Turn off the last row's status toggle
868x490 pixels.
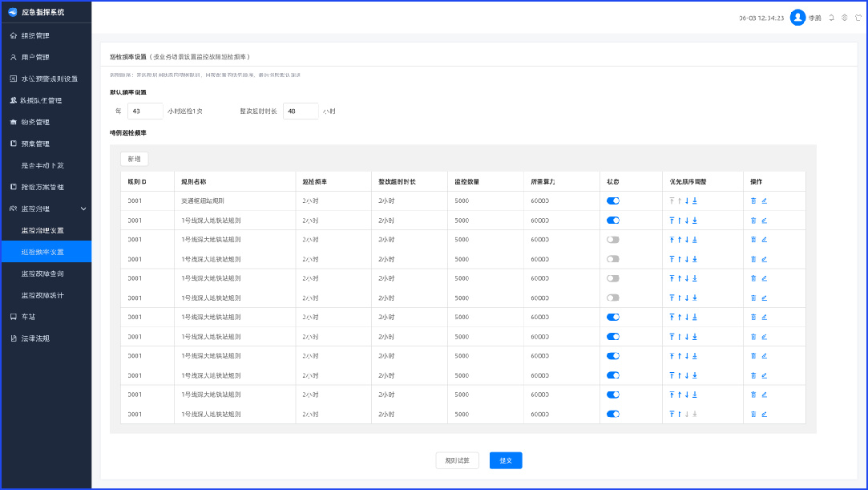point(613,415)
